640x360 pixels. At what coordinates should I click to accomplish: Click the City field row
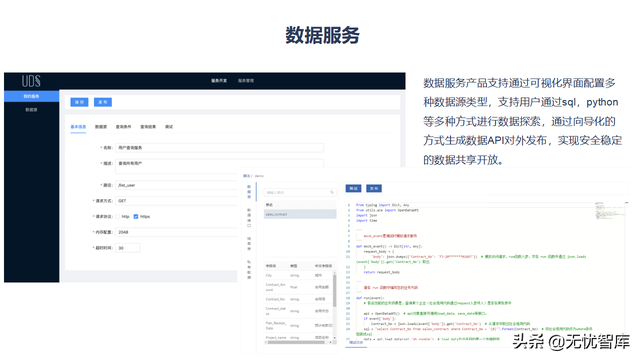coord(299,276)
